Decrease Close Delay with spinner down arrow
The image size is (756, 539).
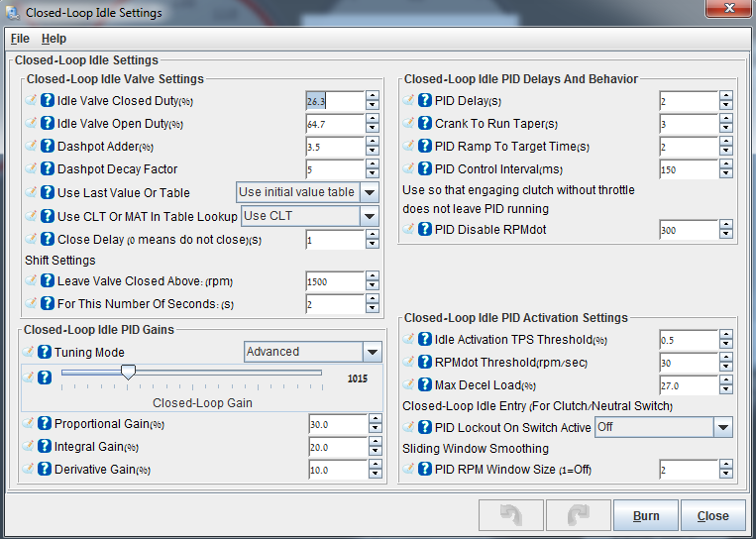[x=373, y=245]
